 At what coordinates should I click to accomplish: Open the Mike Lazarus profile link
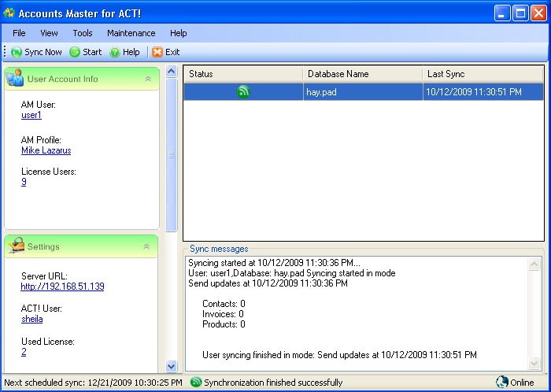tap(46, 150)
